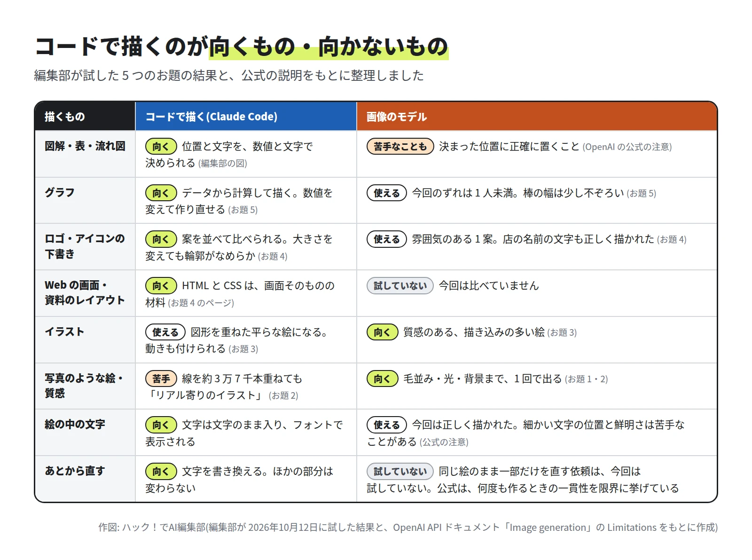Click the 使える badge beside 今回は正しく描かれた

386,425
